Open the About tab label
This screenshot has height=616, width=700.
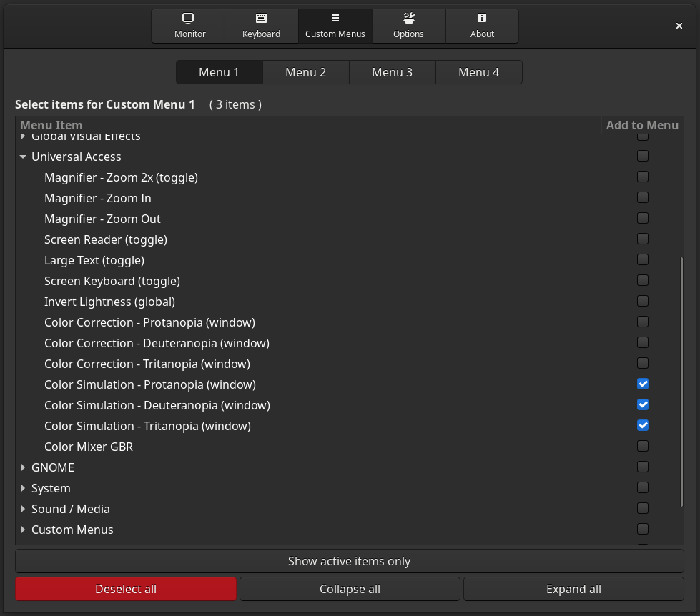[x=482, y=34]
